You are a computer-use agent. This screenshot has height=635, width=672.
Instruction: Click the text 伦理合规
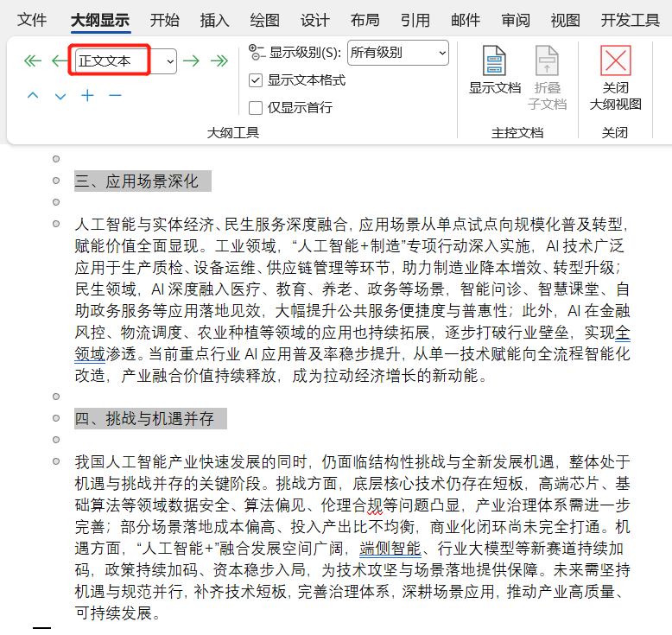coord(352,505)
